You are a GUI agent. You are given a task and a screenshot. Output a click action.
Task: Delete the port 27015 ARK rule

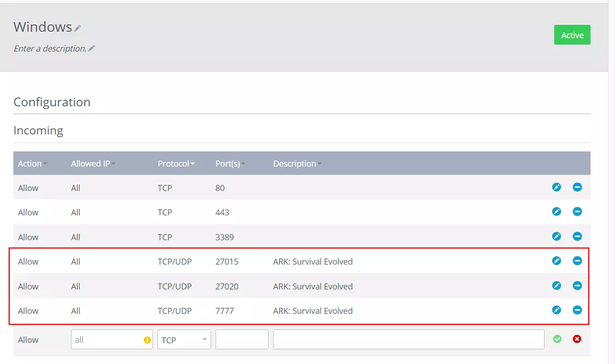577,261
